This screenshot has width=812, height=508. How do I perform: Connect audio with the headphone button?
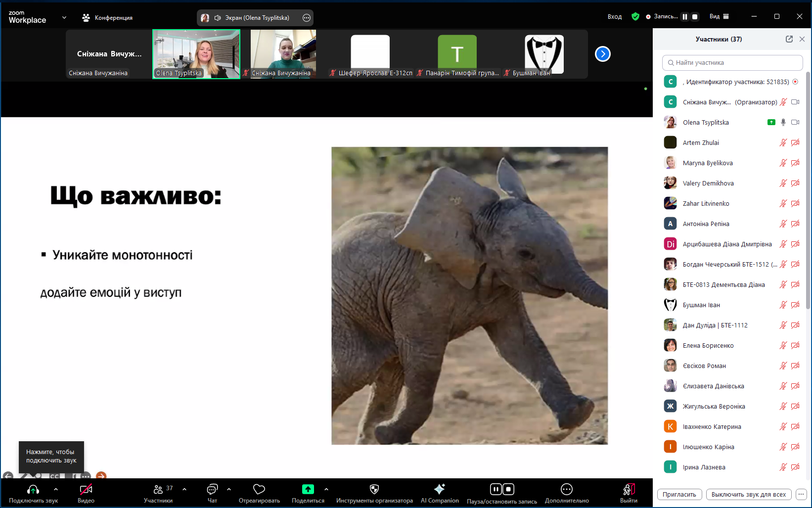33,490
